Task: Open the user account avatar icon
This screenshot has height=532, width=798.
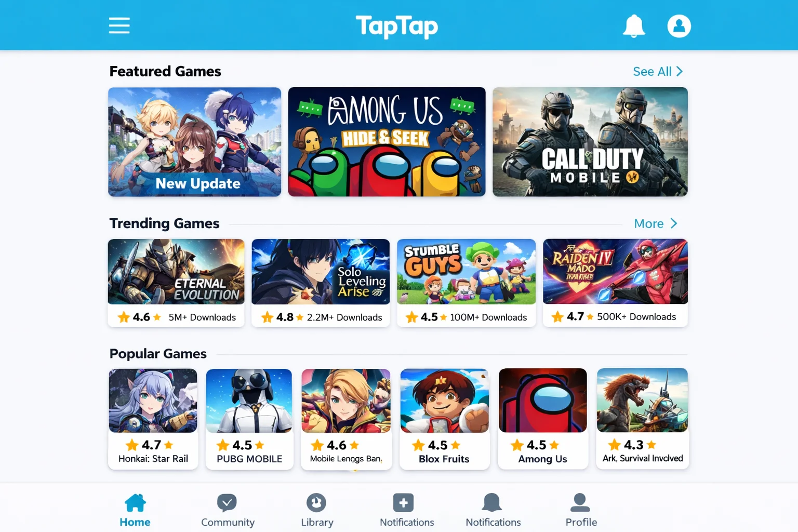Action: point(679,25)
